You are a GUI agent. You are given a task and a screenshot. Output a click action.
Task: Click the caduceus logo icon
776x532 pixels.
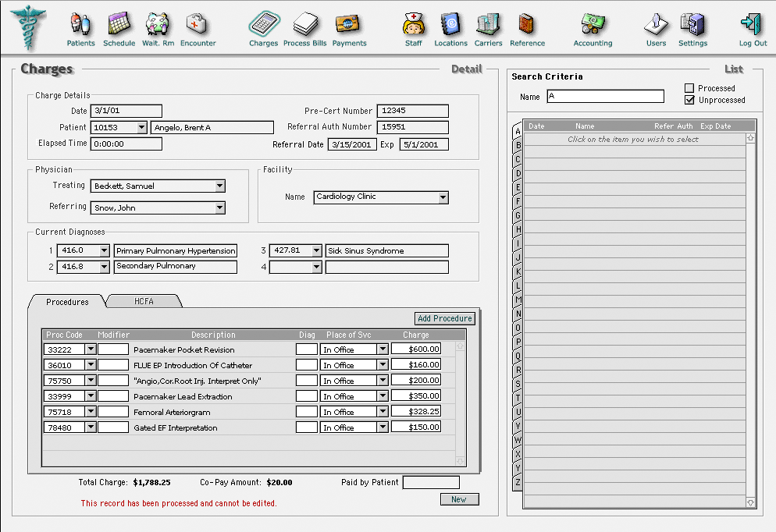coord(29,27)
